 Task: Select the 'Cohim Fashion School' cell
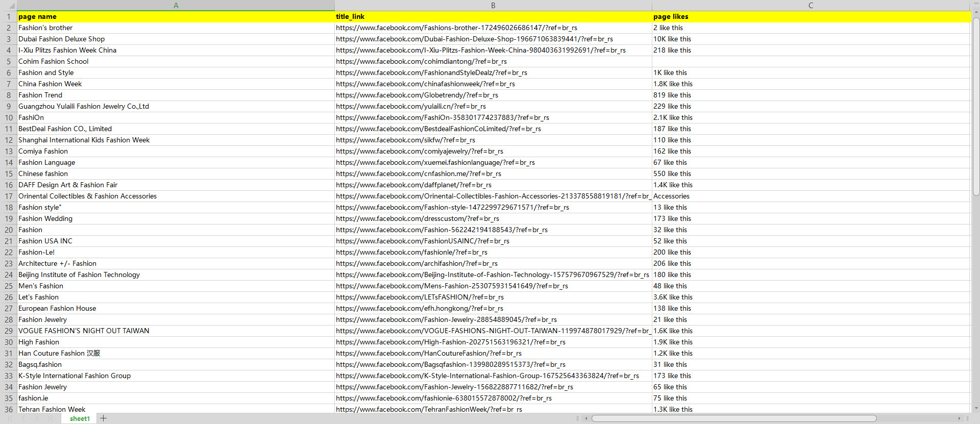176,62
